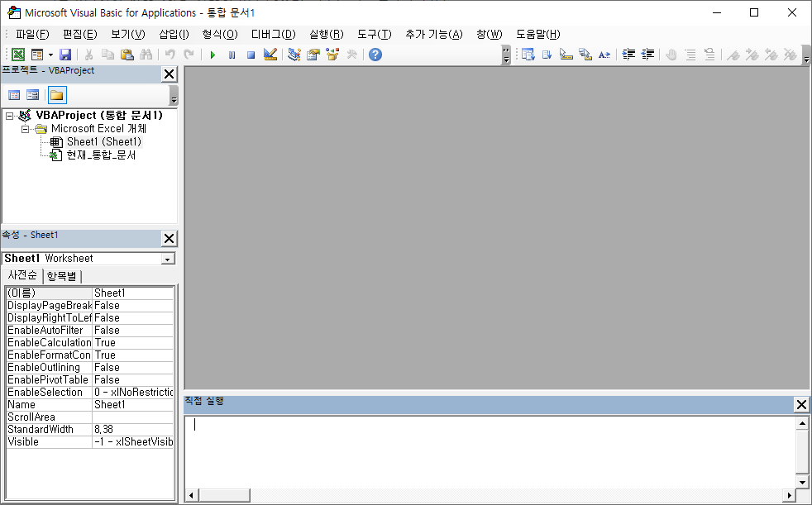Click the Toolbox wrench-and-hammer icon

[x=352, y=55]
